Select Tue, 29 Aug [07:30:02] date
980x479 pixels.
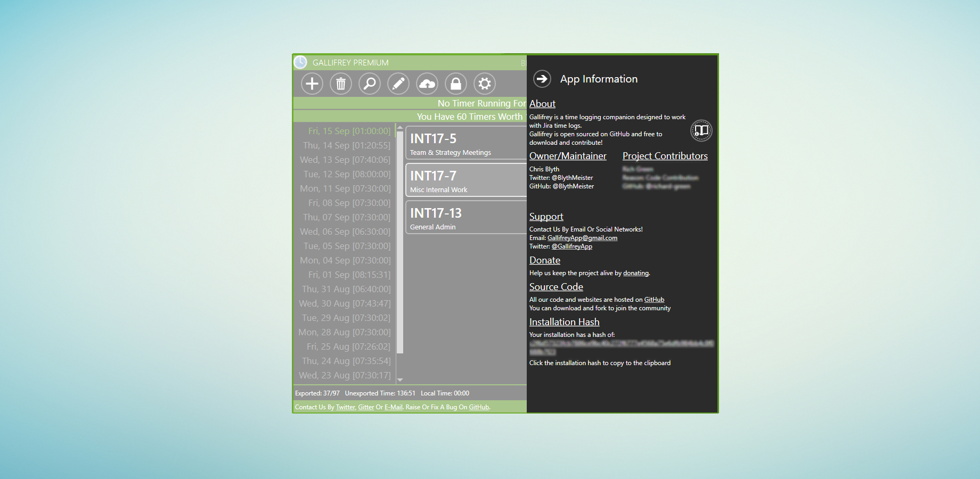pos(346,318)
